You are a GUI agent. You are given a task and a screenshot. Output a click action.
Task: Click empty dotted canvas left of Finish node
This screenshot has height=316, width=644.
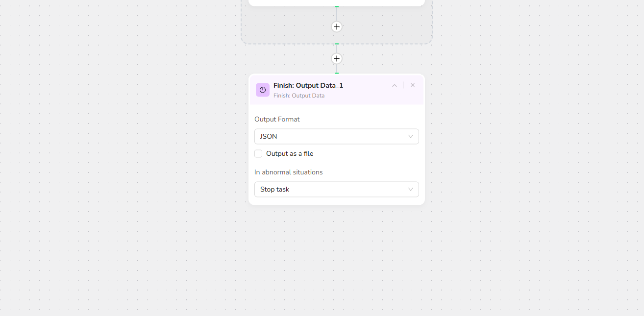click(123, 147)
